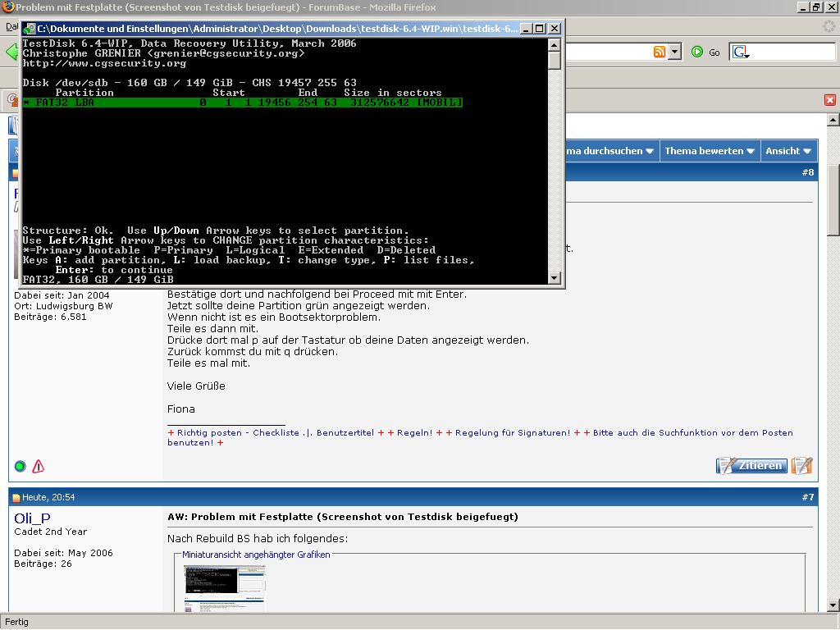Screen dimensions: 840x630
Task: Click the 'Beiträge: 6.581' user info text
Action: (50, 317)
